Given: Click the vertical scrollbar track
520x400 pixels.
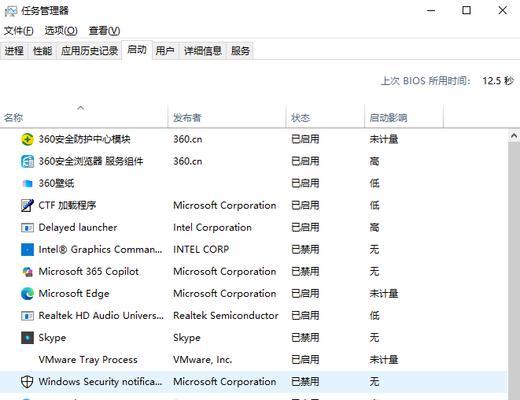Looking at the screenshot, I should (x=514, y=271).
